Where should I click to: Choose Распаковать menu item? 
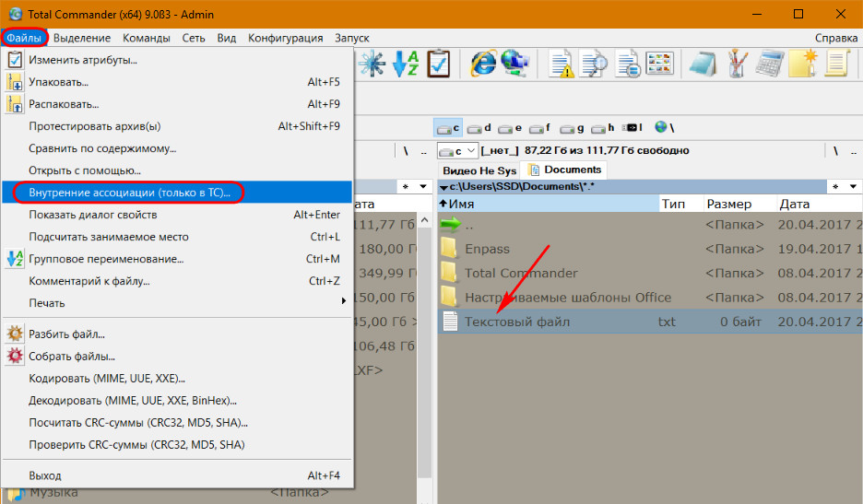click(x=177, y=104)
